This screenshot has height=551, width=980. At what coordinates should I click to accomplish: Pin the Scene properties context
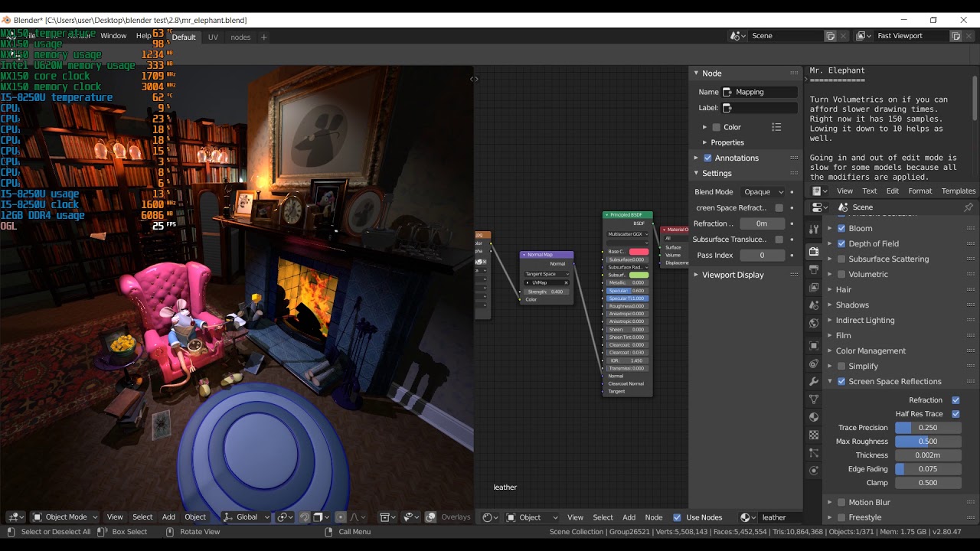(969, 207)
